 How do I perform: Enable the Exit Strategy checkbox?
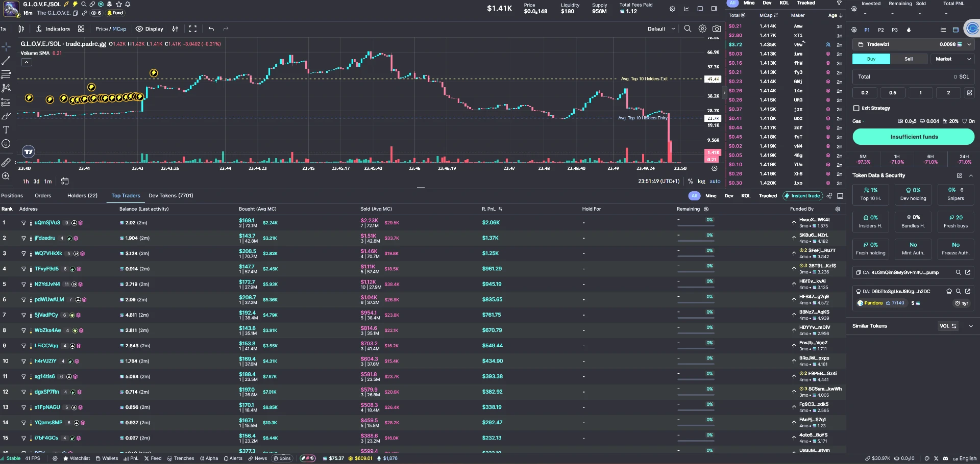[856, 108]
